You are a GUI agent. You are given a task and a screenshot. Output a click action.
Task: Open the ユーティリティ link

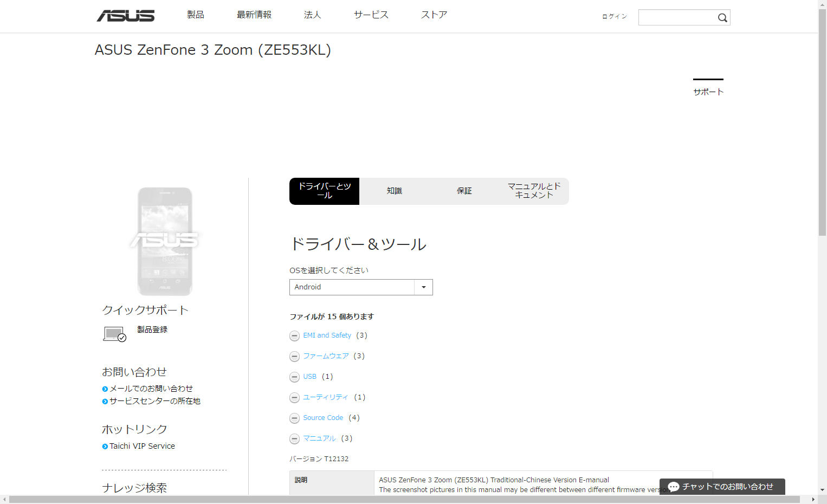[x=326, y=397]
